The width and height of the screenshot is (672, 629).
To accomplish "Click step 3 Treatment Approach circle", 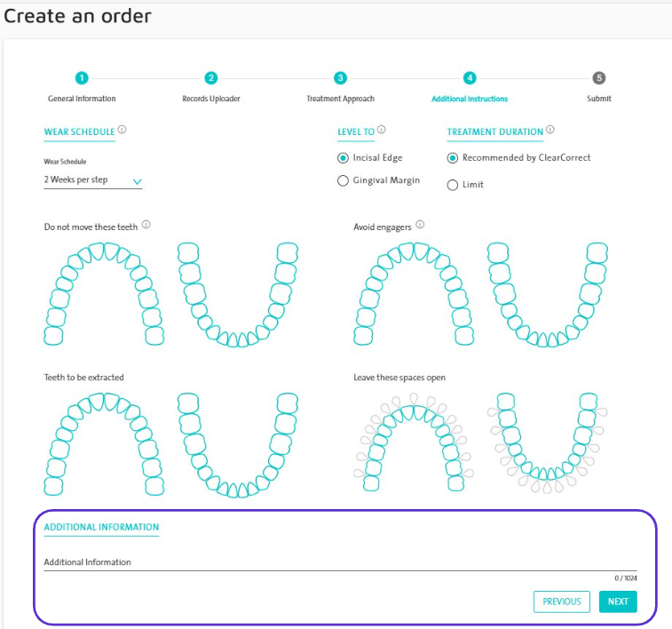I will pyautogui.click(x=340, y=78).
